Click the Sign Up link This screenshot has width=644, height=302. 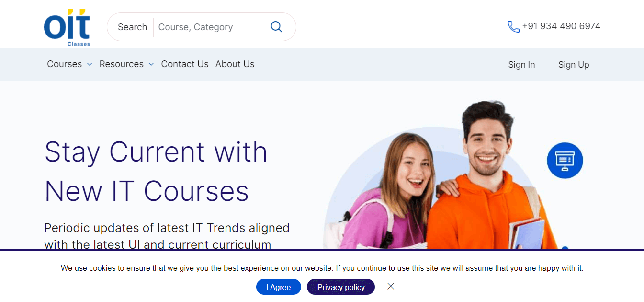(574, 65)
